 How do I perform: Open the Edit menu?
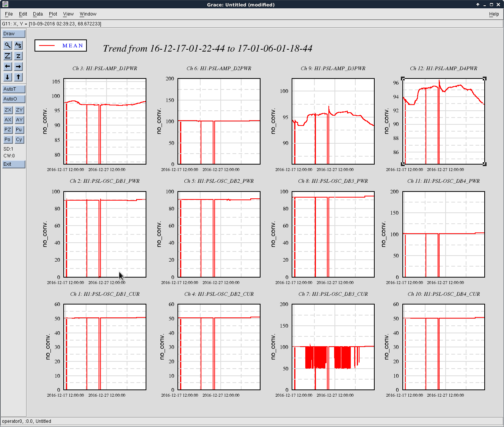[23, 14]
